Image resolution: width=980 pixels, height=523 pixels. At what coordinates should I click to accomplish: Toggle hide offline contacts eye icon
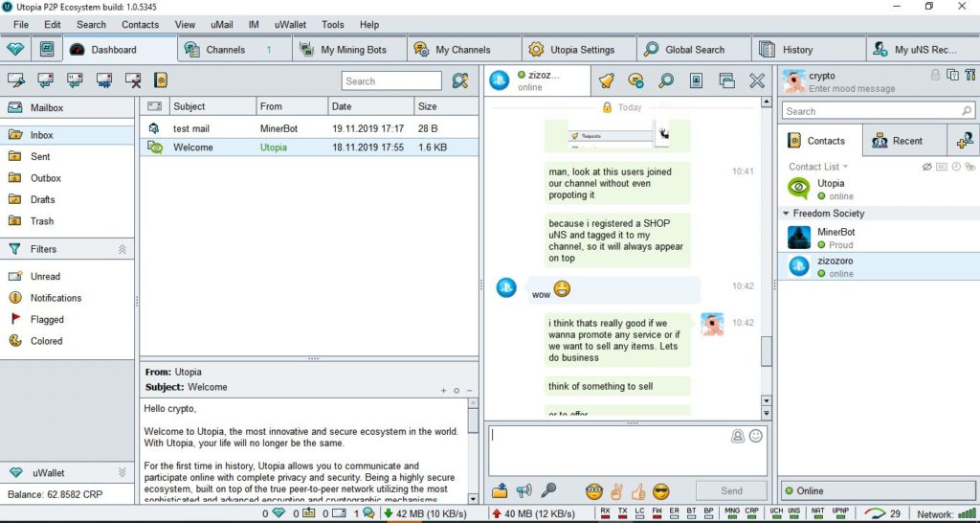[926, 167]
